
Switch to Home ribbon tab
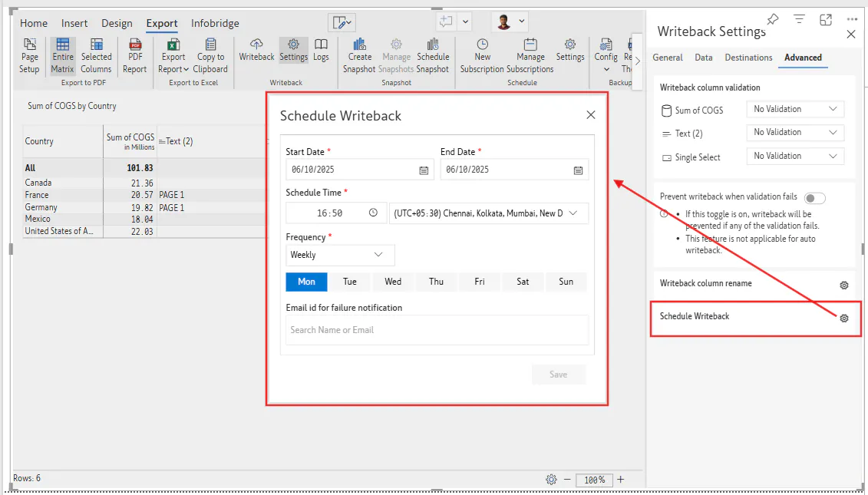point(34,23)
